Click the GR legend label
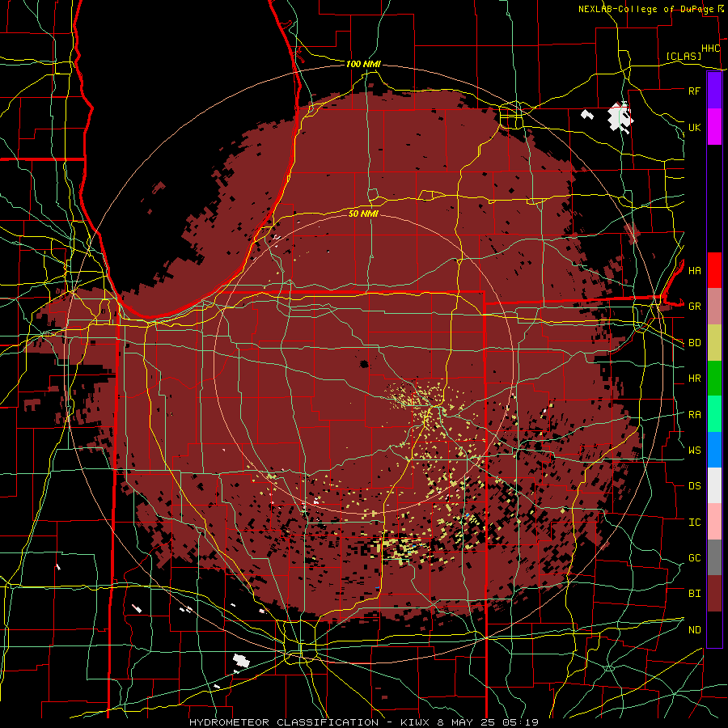Screen dimensions: 728x728 [x=694, y=307]
